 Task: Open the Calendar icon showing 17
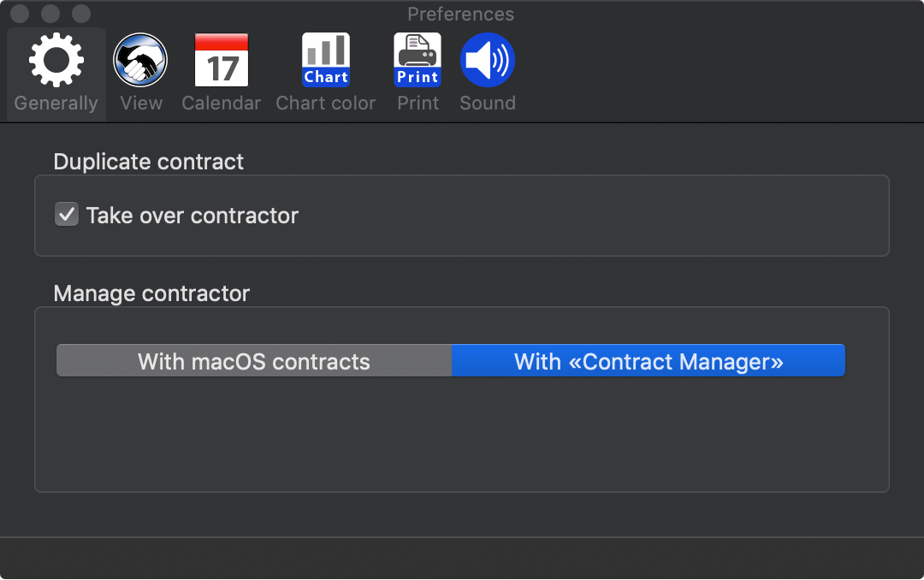tap(222, 60)
